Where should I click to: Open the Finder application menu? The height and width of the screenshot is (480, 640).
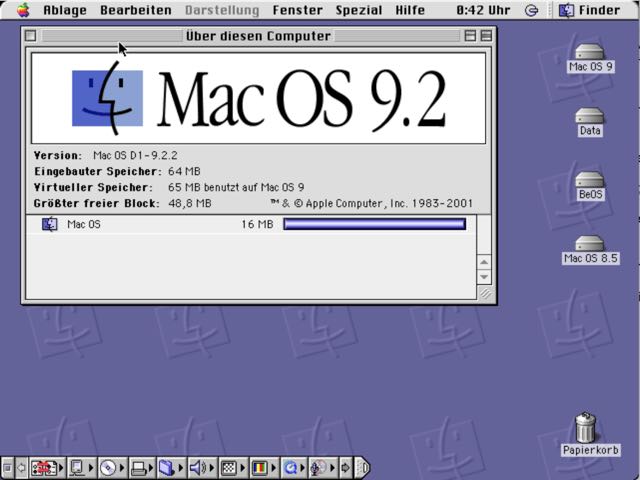589,10
